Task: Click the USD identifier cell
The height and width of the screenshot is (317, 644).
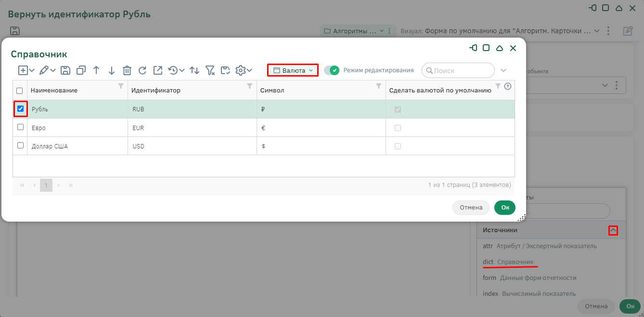Action: click(192, 146)
